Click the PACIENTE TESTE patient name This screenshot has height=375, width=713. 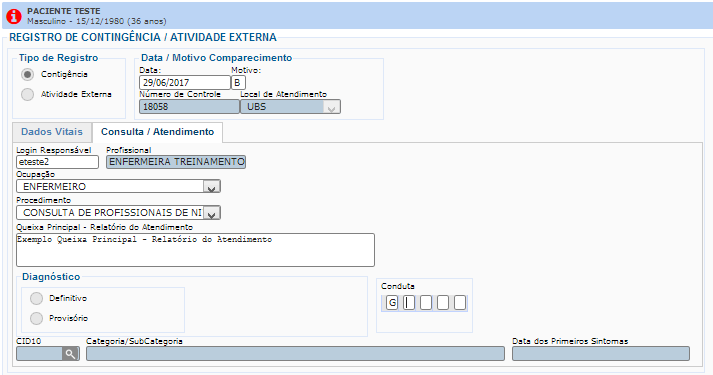pos(64,11)
